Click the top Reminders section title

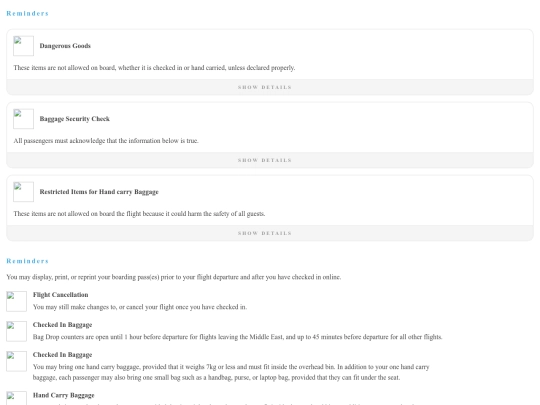28,13
